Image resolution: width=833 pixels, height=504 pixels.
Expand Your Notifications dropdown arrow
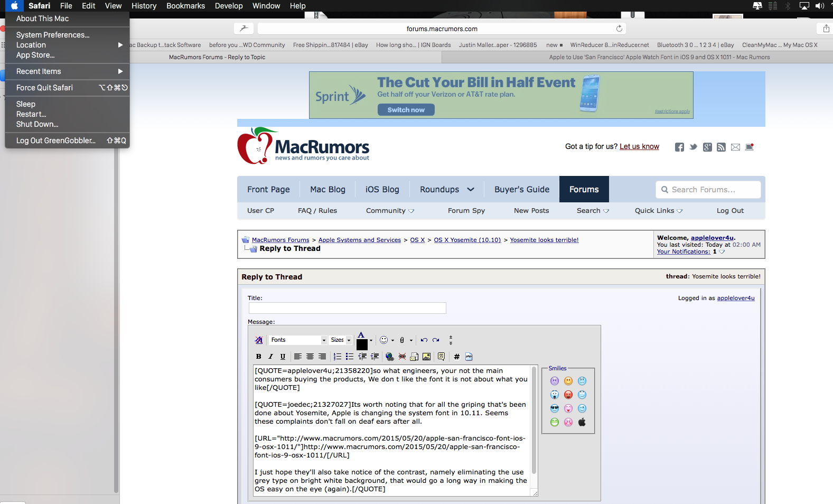722,252
